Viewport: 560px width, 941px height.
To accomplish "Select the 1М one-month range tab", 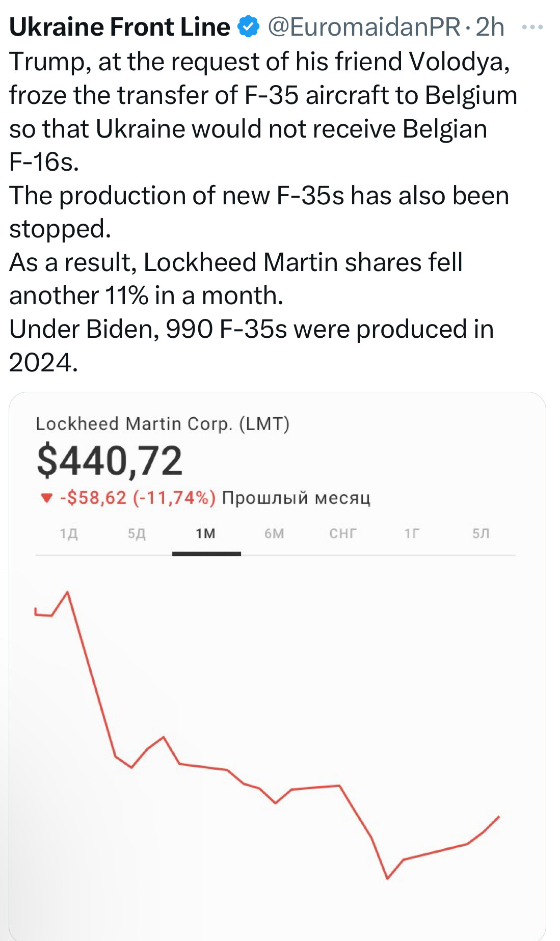I will [x=206, y=533].
